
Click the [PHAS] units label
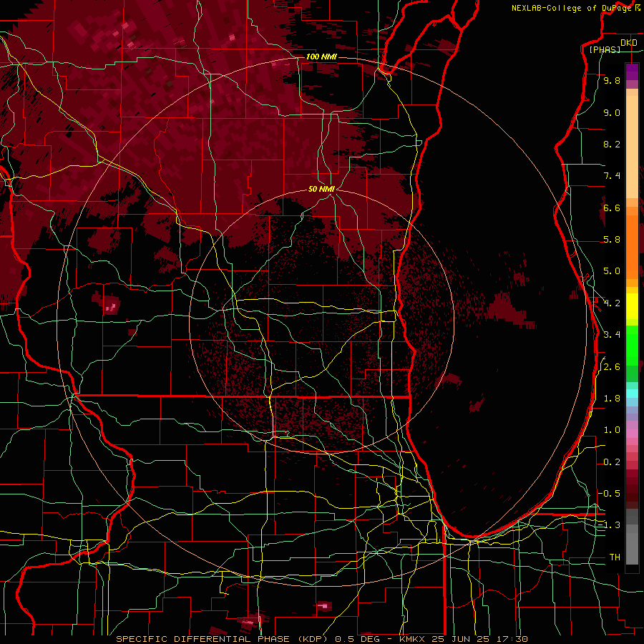(605, 50)
